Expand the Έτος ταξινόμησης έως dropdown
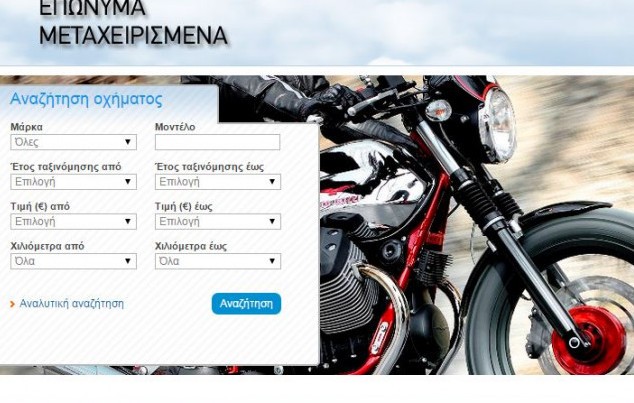Viewport: 634px width, 403px height. coord(218,182)
